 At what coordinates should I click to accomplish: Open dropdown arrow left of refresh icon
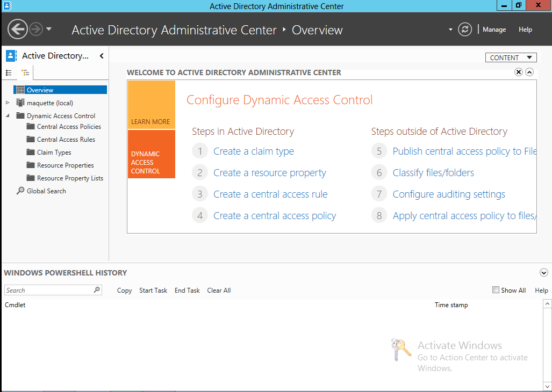coord(450,30)
